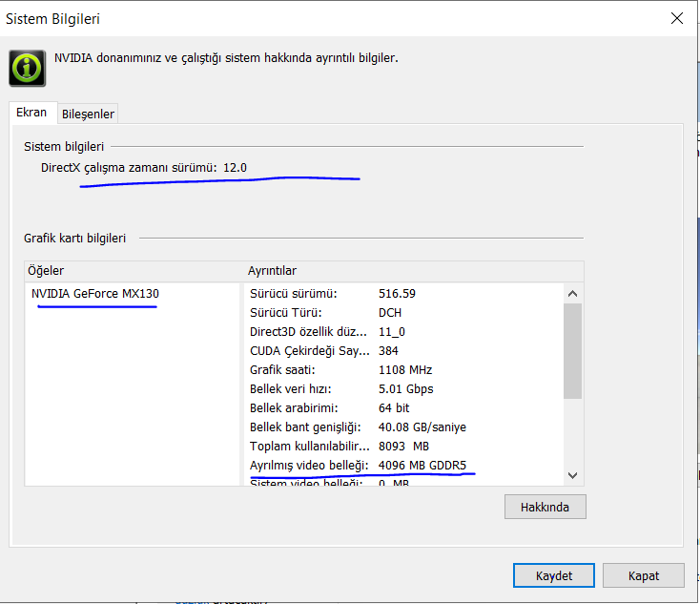Viewport: 700px width, 604px height.
Task: Select the Sürücü Türü value DCH
Action: tap(390, 313)
